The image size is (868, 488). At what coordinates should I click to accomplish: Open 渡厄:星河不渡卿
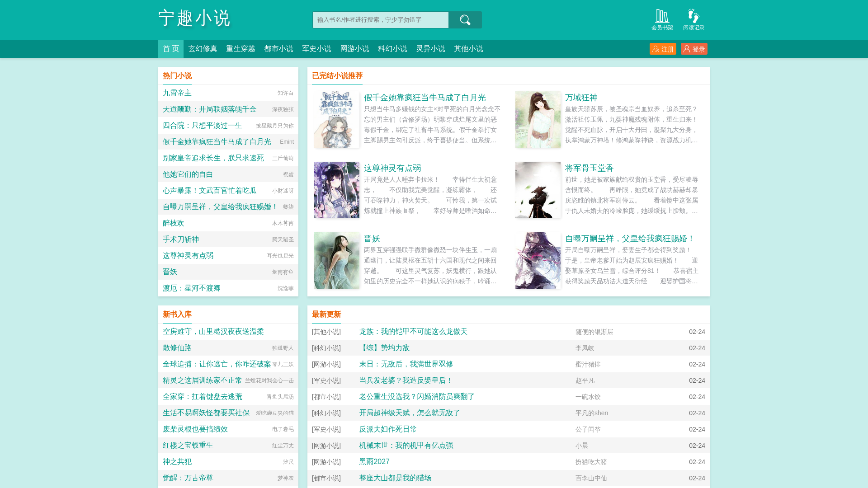click(x=192, y=288)
